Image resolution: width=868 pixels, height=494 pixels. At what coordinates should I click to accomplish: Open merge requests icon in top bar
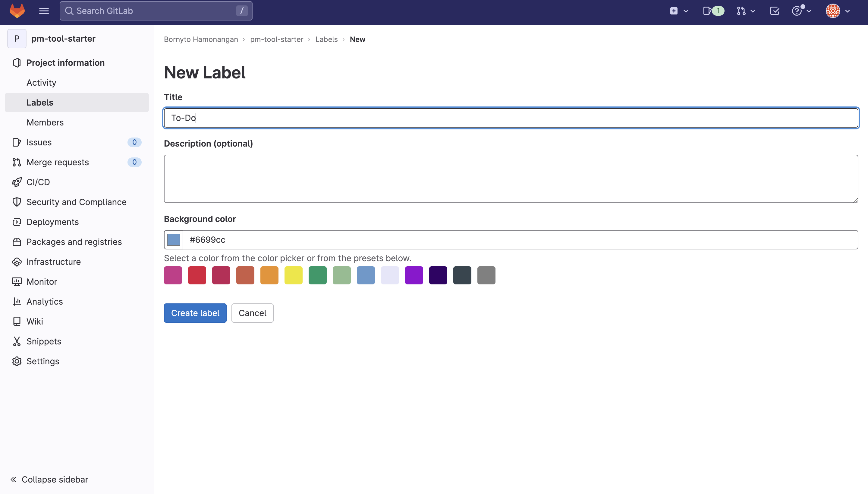tap(741, 11)
